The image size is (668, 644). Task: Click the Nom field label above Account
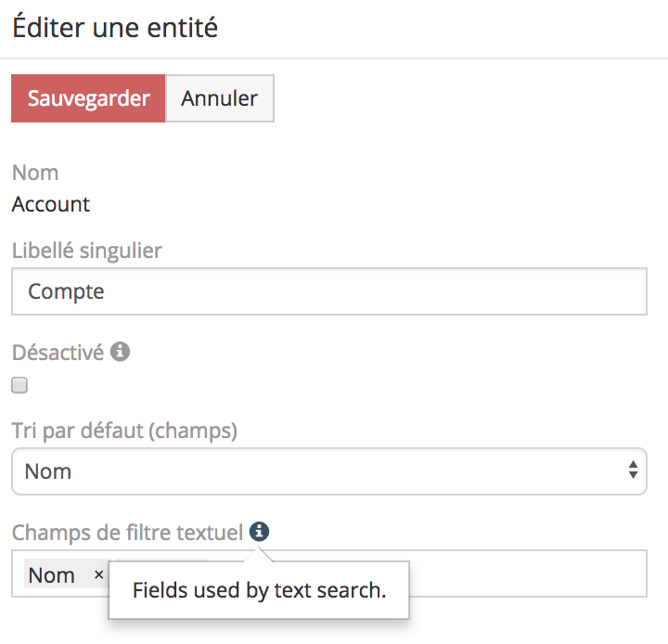[x=35, y=173]
